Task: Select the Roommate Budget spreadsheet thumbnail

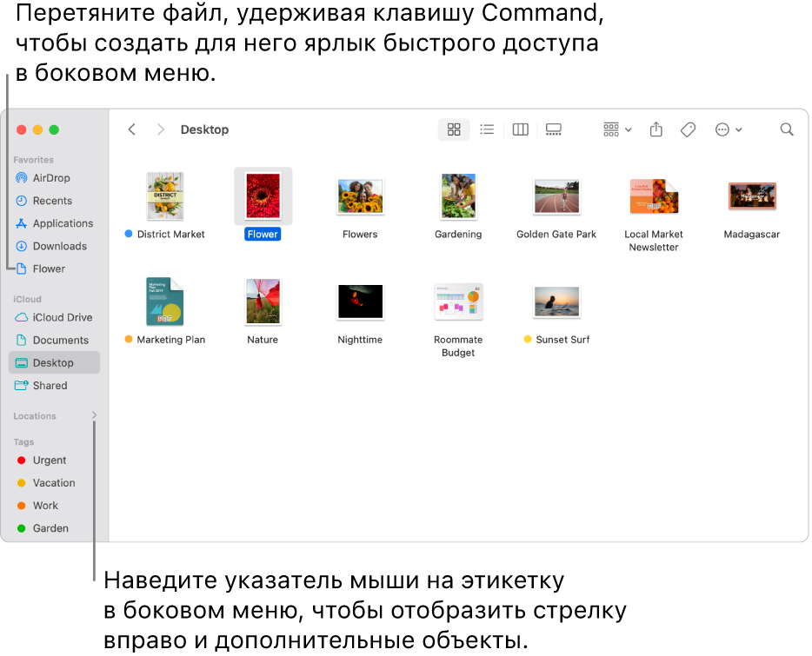Action: pyautogui.click(x=458, y=301)
